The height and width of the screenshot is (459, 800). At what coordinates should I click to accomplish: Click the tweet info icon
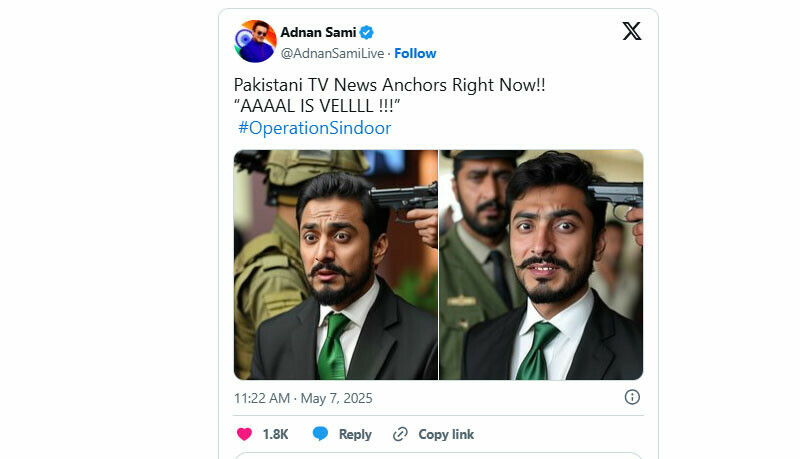[x=632, y=397]
